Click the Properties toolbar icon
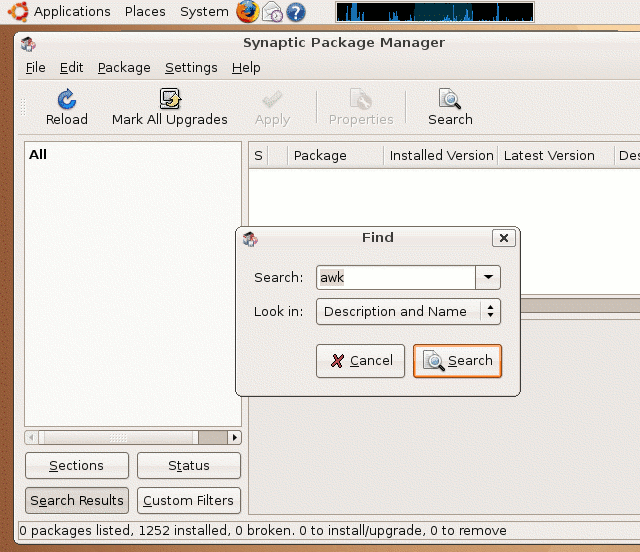This screenshot has width=640, height=552. tap(361, 99)
